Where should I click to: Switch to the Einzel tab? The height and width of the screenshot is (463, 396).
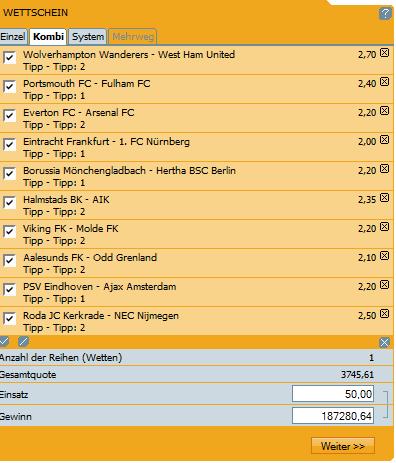point(13,37)
